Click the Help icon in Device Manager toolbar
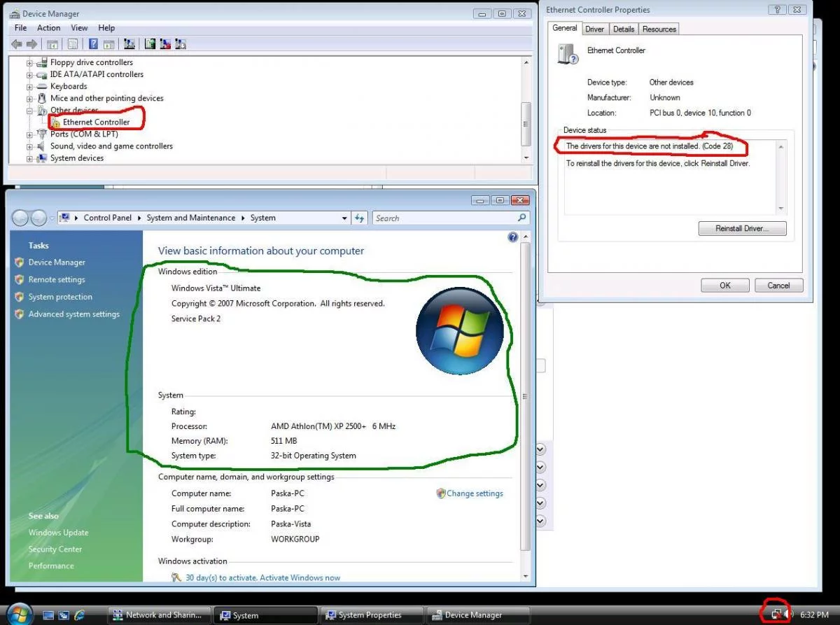This screenshot has height=625, width=840. (x=93, y=44)
